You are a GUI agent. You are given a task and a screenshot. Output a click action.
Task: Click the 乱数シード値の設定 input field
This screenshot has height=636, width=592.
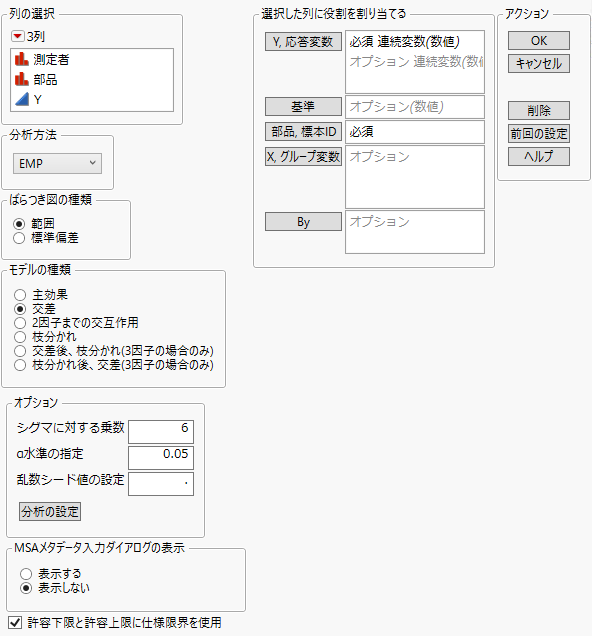coord(161,483)
